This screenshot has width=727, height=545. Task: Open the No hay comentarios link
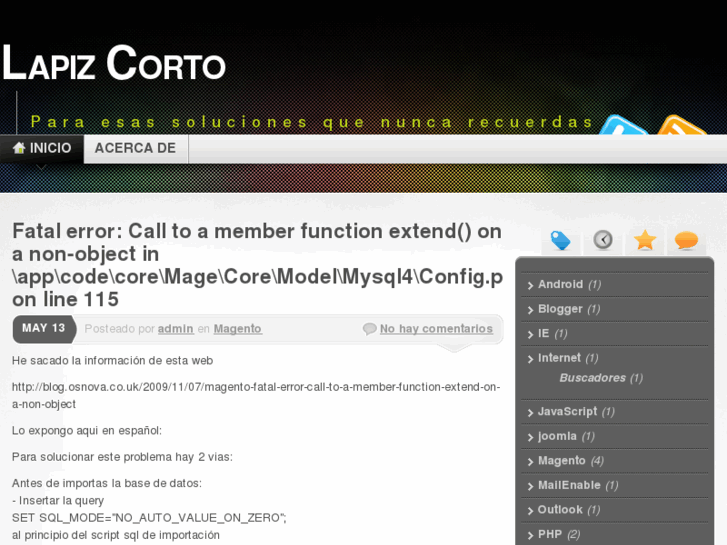[x=436, y=329]
